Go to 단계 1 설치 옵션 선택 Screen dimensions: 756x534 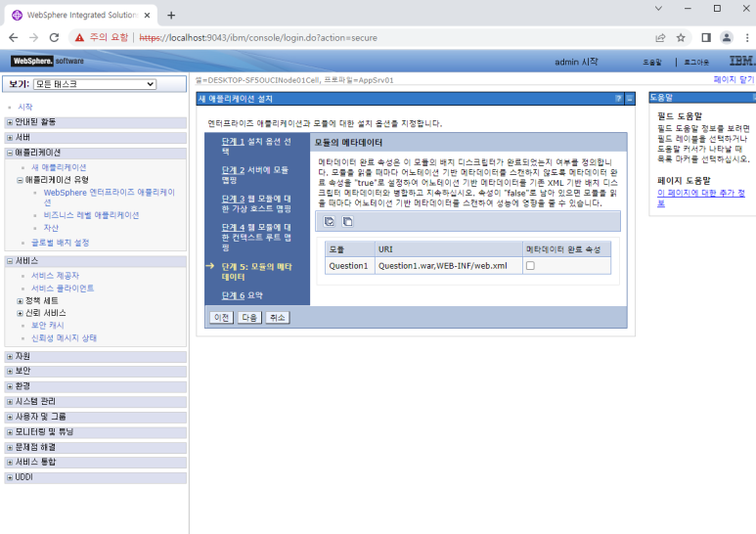(x=233, y=142)
